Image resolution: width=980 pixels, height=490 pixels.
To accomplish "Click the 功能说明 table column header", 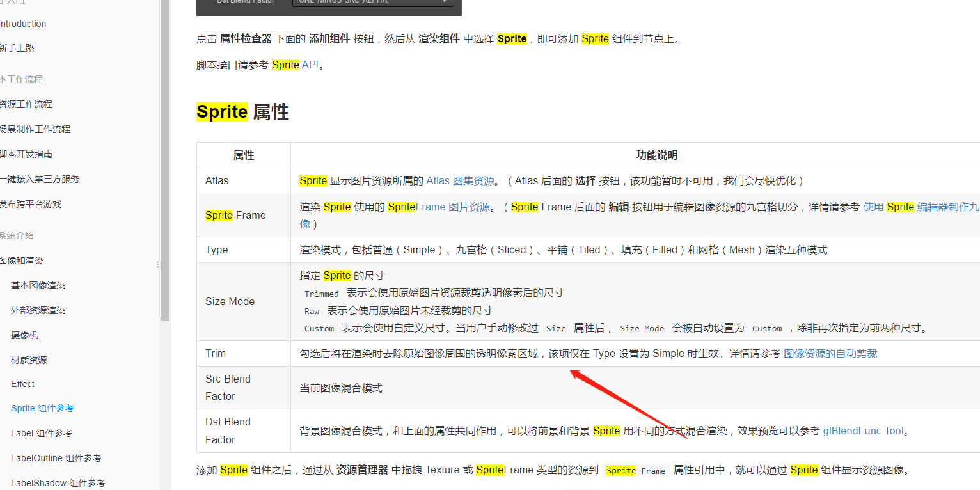I will click(657, 155).
